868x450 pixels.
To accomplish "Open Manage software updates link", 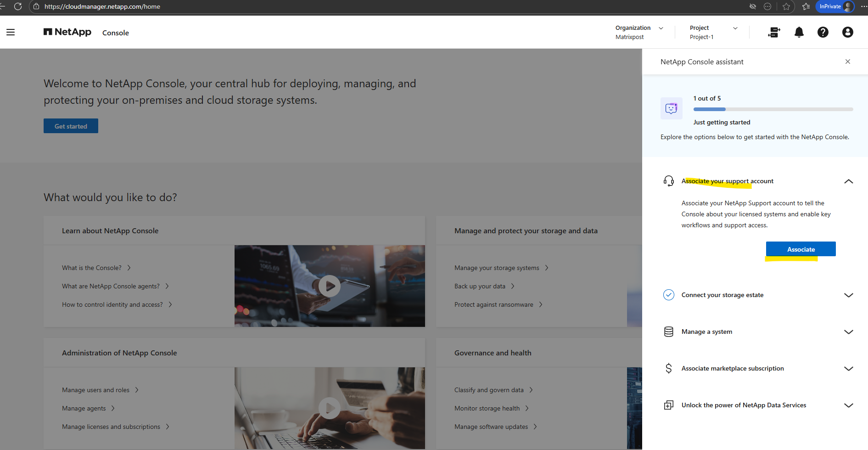I will click(496, 427).
